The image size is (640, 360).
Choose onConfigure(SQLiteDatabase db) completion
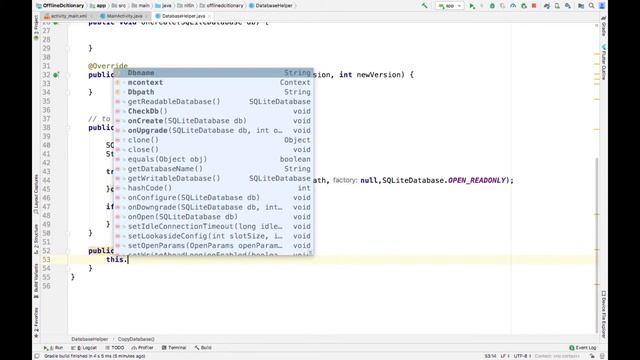click(x=213, y=198)
